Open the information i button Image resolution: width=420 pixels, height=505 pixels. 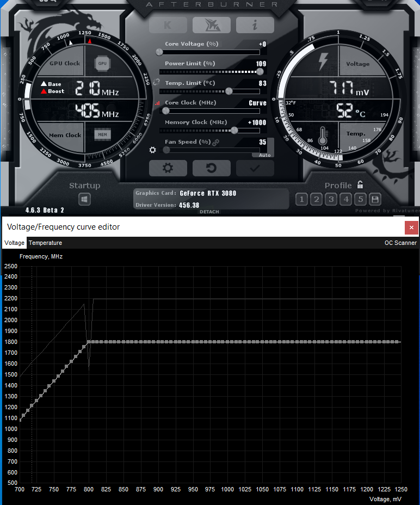(255, 25)
